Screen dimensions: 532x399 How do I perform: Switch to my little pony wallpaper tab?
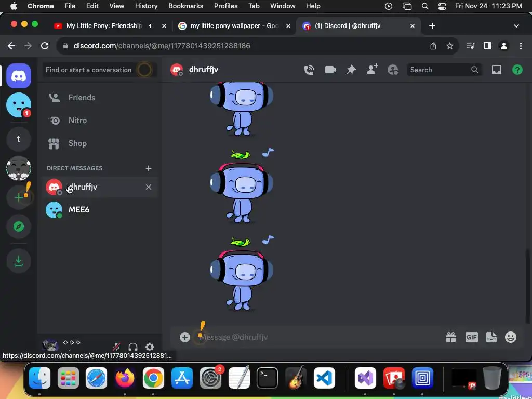pyautogui.click(x=234, y=26)
